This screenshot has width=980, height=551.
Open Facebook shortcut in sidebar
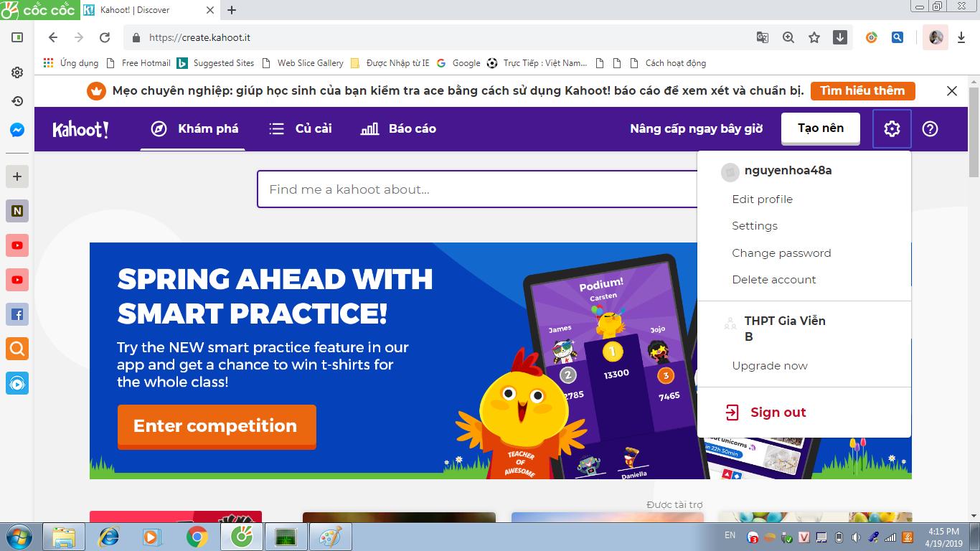pyautogui.click(x=17, y=314)
